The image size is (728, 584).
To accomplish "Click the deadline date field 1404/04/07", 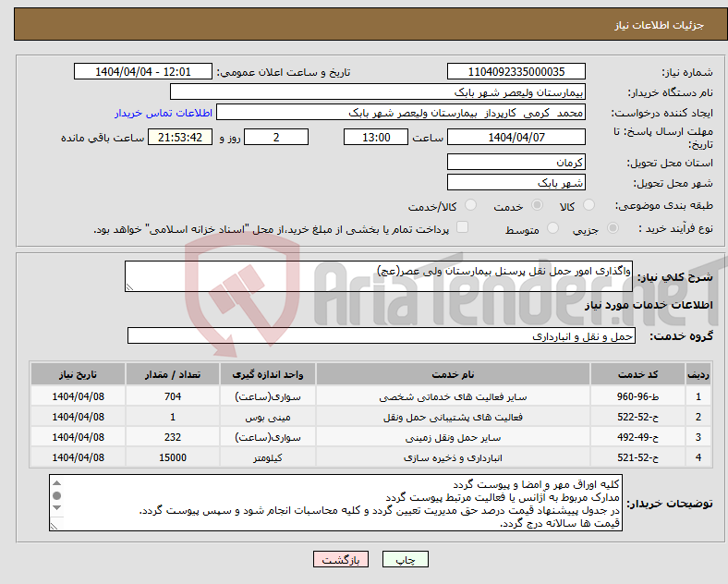I will pyautogui.click(x=516, y=137).
